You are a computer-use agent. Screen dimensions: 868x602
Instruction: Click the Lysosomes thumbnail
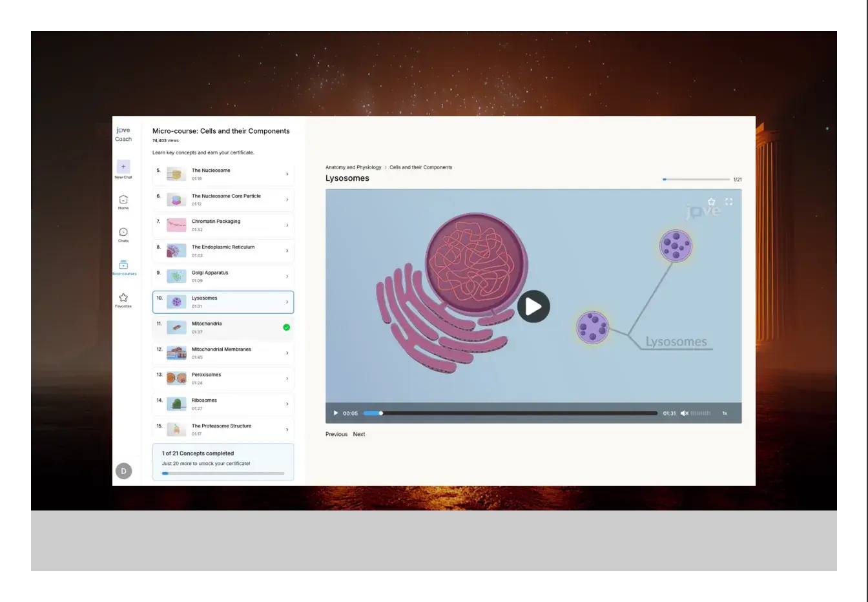pyautogui.click(x=176, y=302)
